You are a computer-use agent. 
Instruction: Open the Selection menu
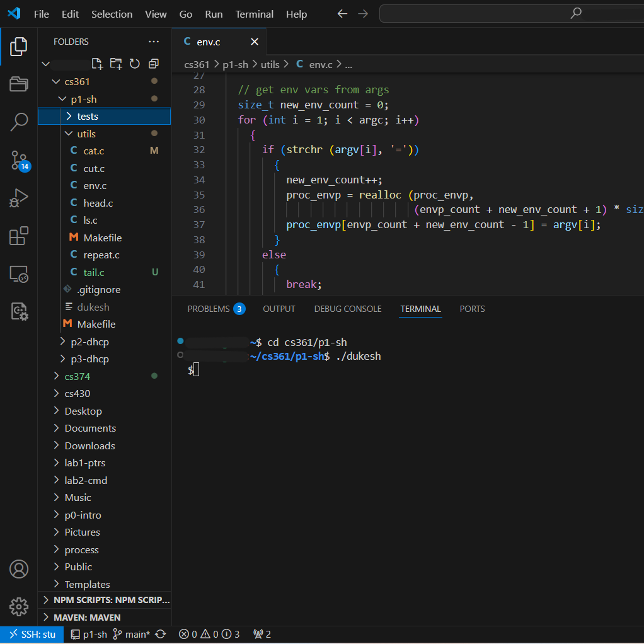(x=112, y=14)
